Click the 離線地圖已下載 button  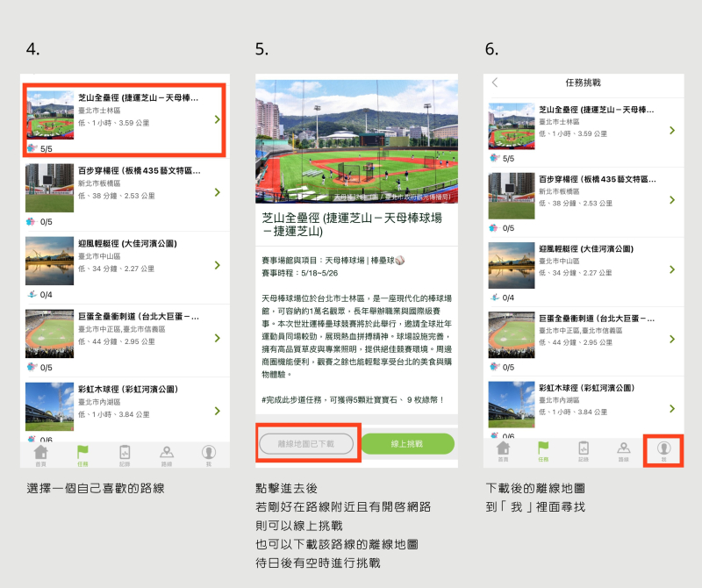pyautogui.click(x=306, y=444)
